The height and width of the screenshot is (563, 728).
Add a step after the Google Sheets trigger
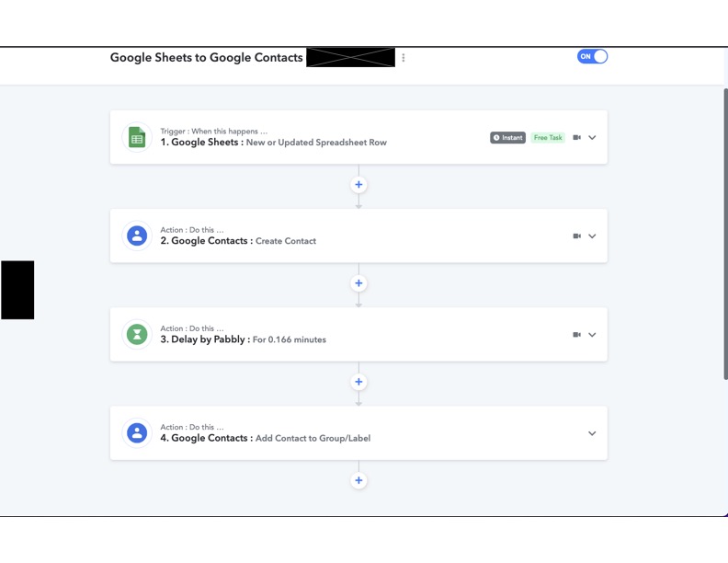(358, 184)
